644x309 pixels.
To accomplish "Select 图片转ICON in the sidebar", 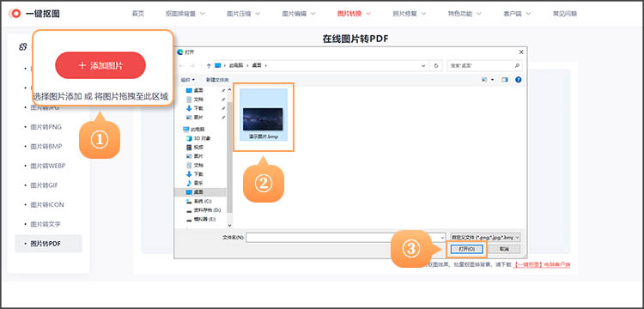I will 47,205.
